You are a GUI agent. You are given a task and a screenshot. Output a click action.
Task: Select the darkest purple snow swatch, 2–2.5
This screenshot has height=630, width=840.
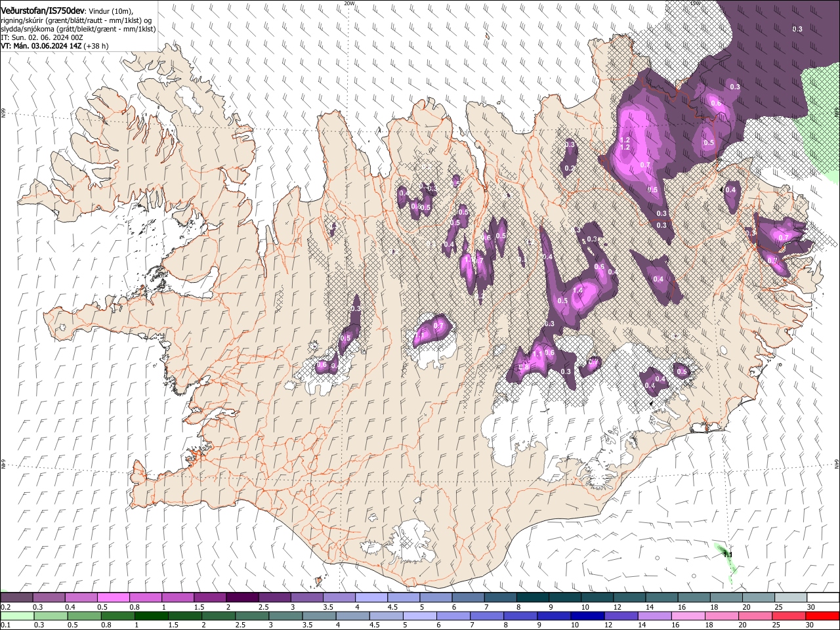coord(242,597)
